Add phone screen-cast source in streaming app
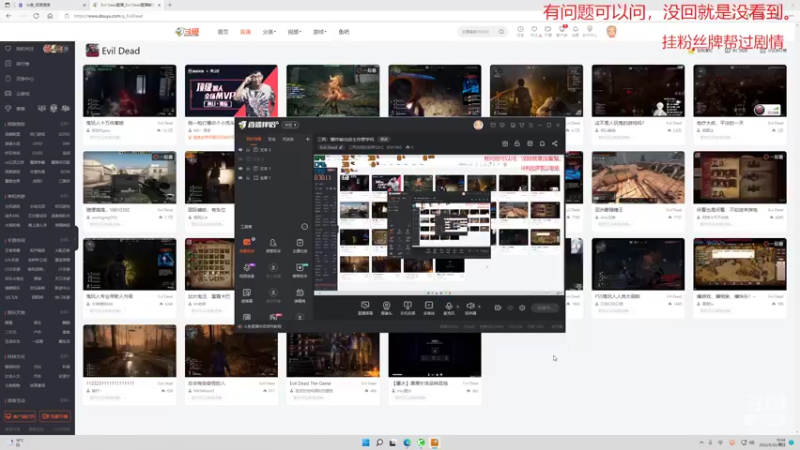This screenshot has height=450, width=800. [x=407, y=308]
